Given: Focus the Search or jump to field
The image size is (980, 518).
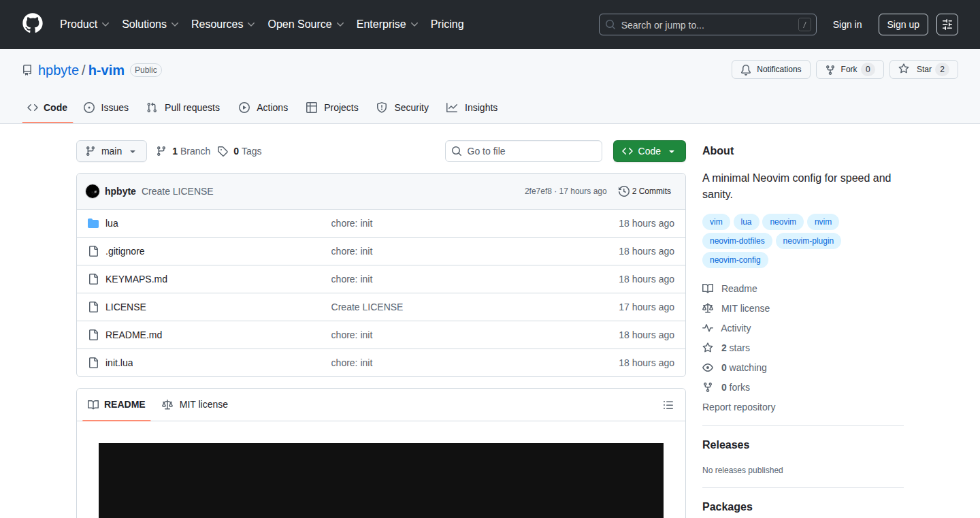Looking at the screenshot, I should pyautogui.click(x=708, y=25).
